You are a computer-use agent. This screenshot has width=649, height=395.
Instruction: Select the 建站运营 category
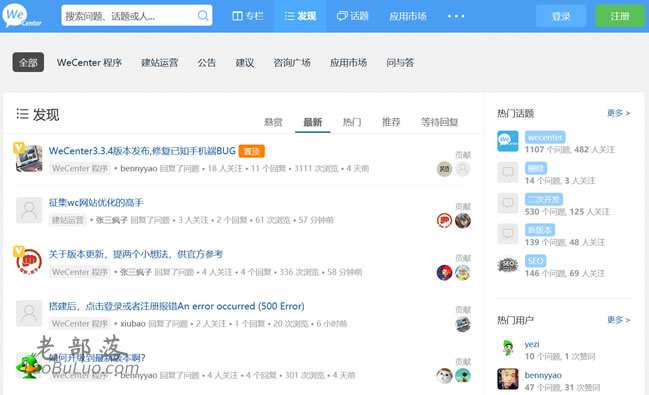[159, 63]
